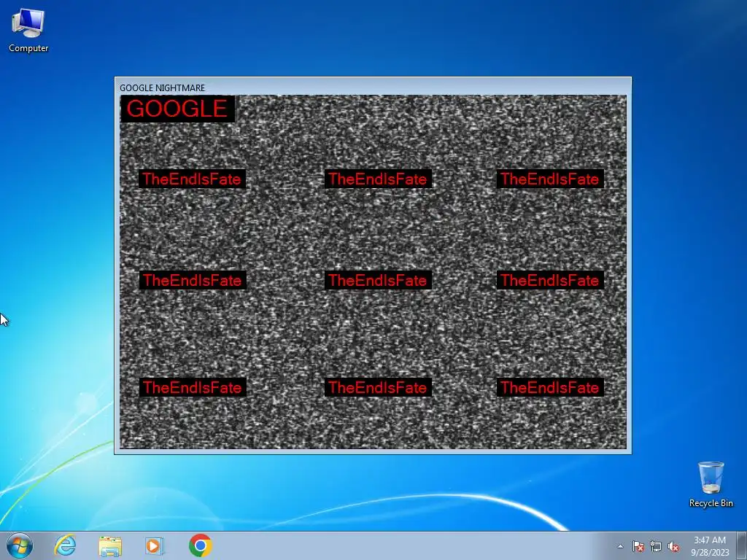Open the Computer desktop icon
The image size is (747, 560).
[28, 31]
